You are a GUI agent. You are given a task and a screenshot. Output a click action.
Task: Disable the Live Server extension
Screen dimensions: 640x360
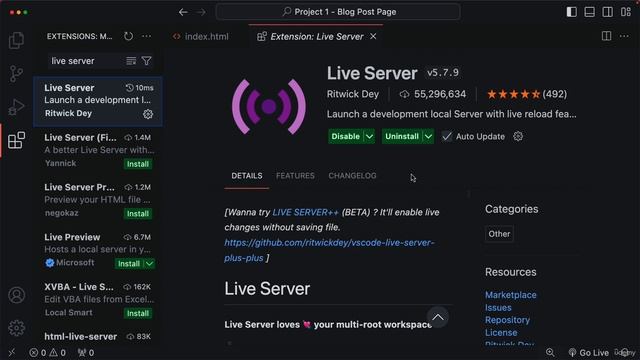346,136
